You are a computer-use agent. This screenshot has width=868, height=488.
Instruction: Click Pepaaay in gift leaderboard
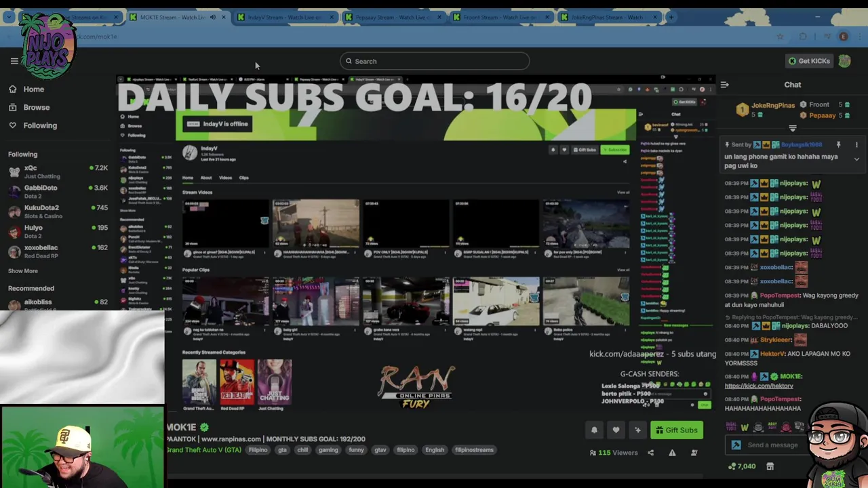pos(823,115)
